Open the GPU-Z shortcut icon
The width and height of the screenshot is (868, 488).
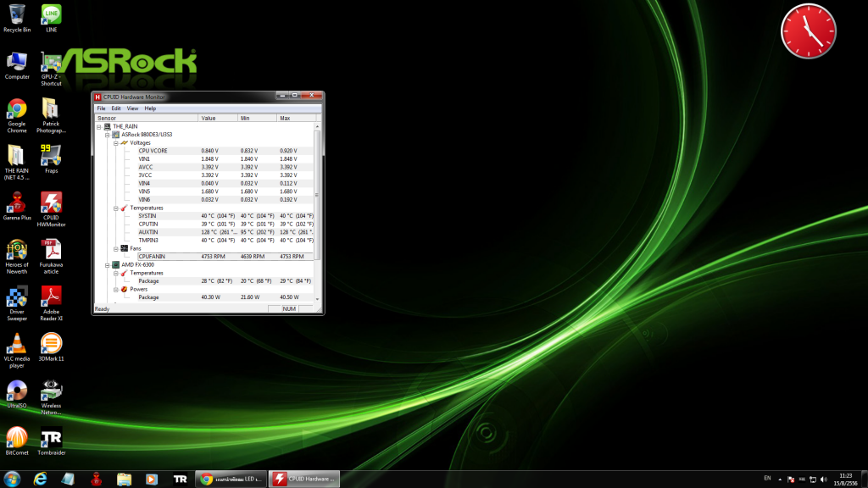click(x=51, y=69)
